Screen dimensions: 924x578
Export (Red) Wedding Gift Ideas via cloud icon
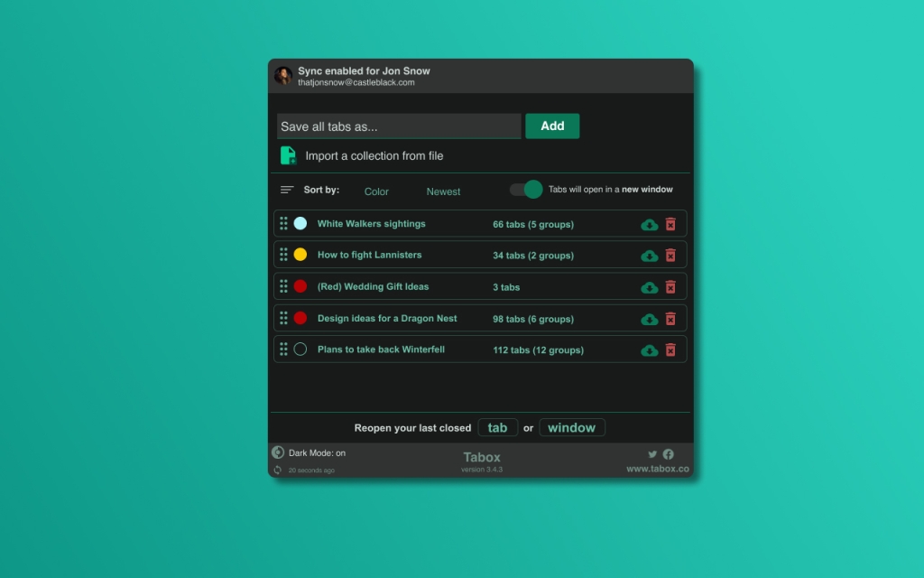pos(650,288)
